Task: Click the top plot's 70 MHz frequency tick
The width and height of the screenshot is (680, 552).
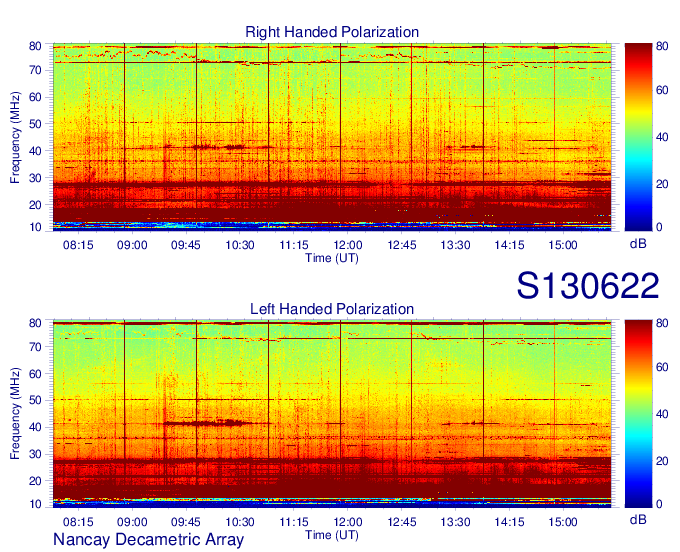Action: coord(35,70)
